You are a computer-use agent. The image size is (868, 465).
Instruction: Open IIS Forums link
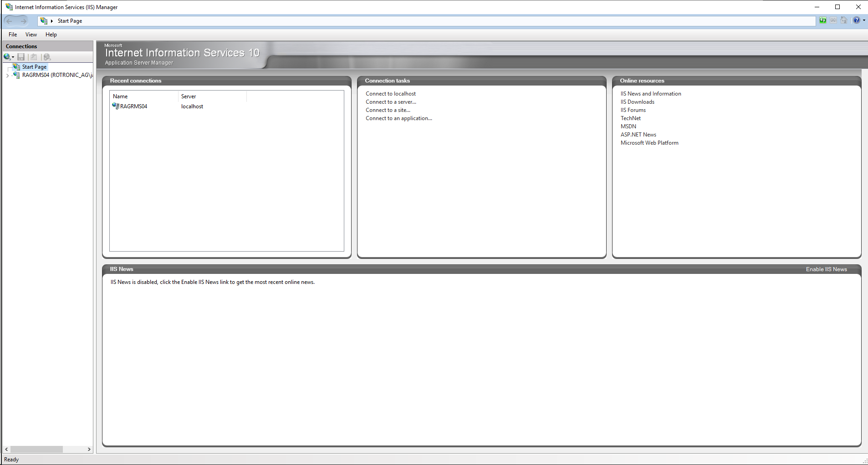pos(633,110)
